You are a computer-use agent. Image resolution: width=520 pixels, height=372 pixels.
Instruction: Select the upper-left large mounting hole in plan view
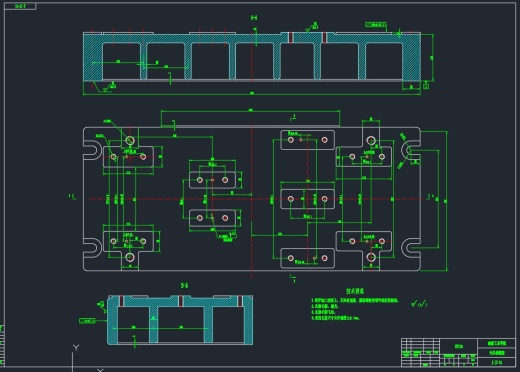[x=130, y=141]
